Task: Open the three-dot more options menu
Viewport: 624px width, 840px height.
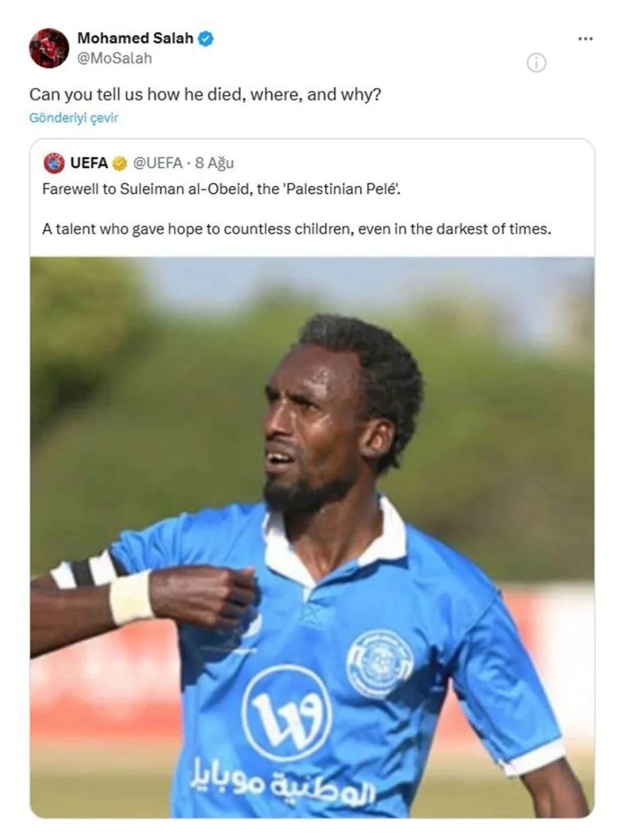Action: pyautogui.click(x=585, y=39)
